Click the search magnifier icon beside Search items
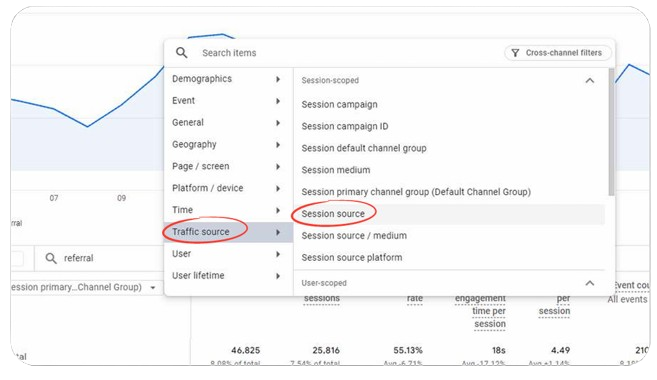 181,53
